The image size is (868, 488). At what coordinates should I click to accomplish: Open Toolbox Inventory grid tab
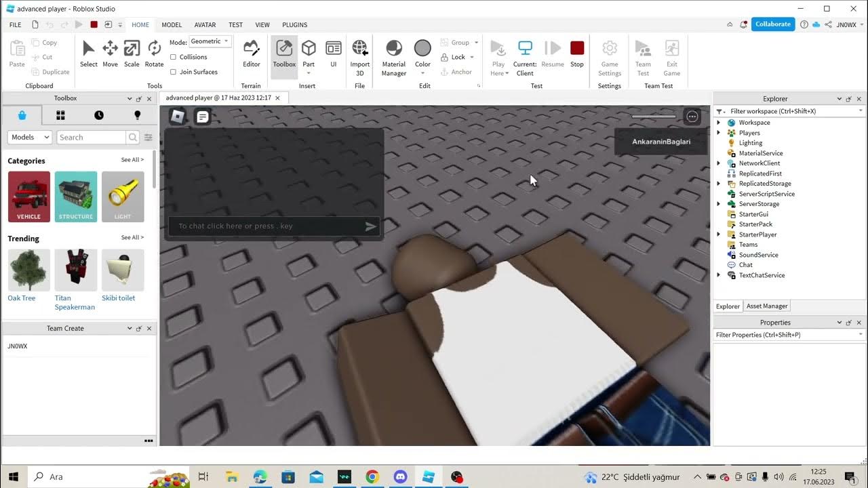pyautogui.click(x=60, y=115)
